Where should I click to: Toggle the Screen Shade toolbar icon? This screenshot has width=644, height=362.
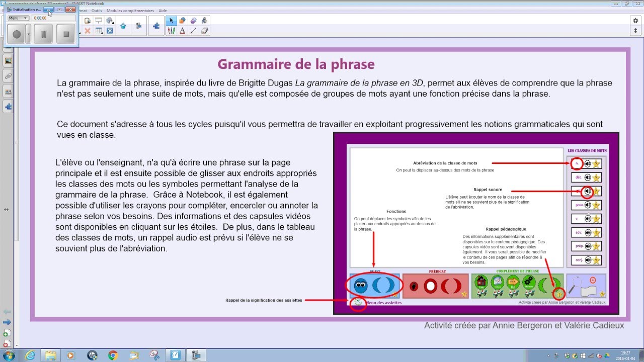[x=98, y=21]
